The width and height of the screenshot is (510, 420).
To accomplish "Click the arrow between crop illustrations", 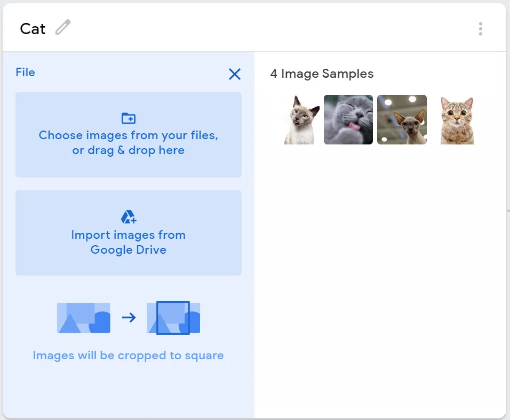I will (129, 317).
